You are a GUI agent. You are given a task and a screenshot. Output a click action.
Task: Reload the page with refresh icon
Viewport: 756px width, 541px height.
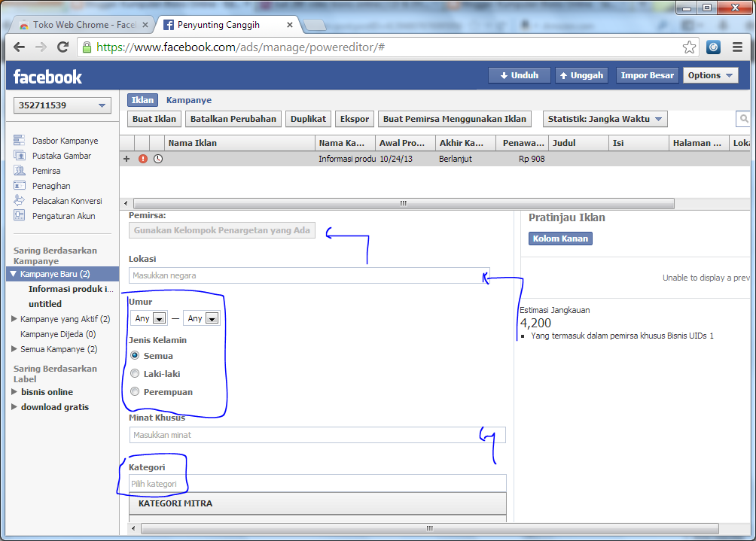[x=62, y=47]
